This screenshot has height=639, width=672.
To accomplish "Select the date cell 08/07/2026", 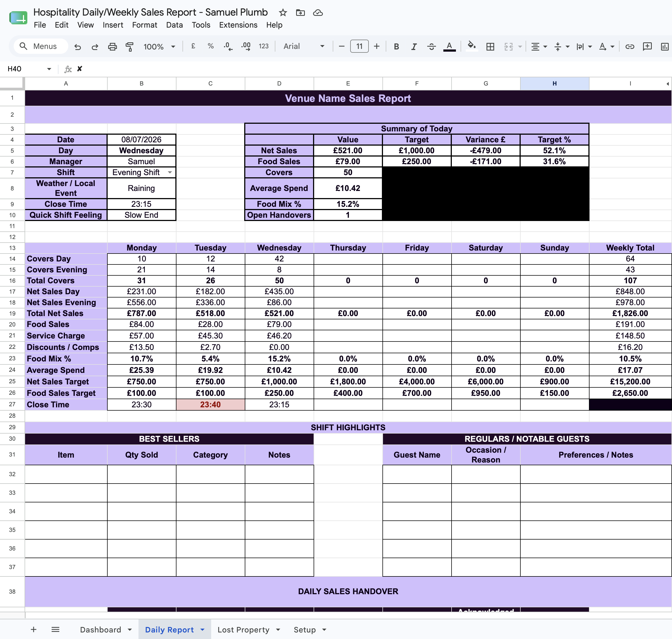I will coord(141,140).
